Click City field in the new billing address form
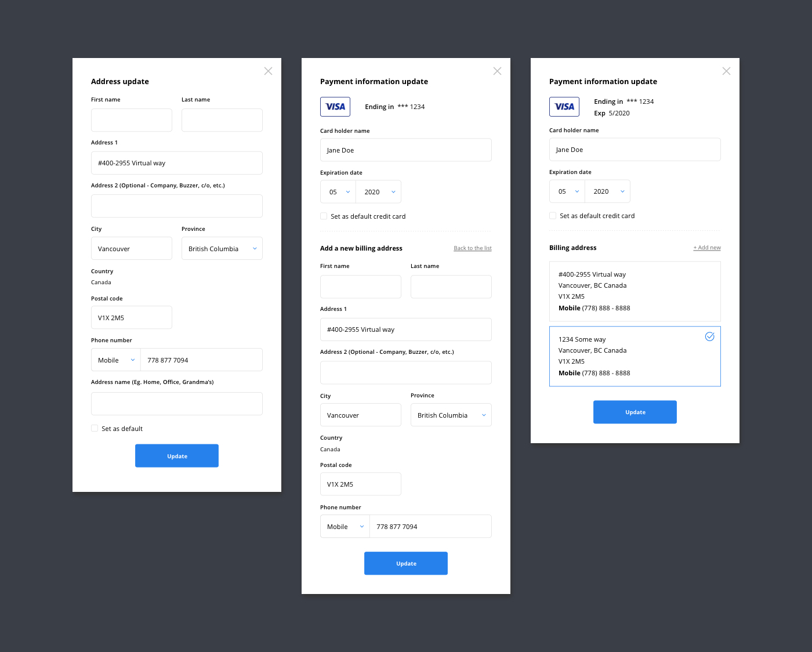 [361, 415]
